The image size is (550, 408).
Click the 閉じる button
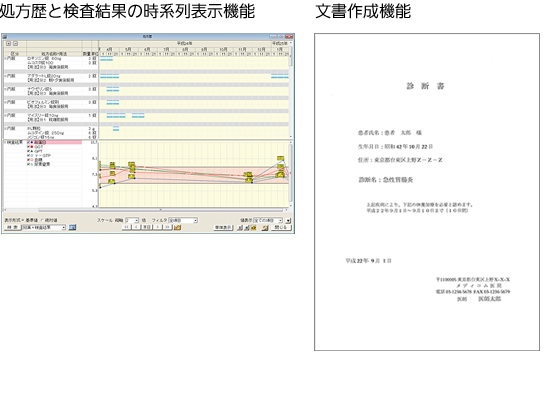281,228
